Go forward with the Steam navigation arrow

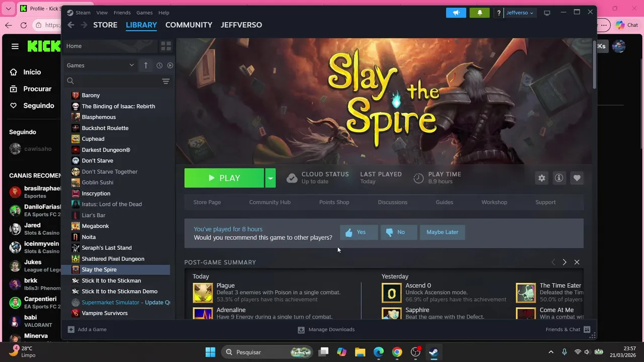click(x=84, y=25)
